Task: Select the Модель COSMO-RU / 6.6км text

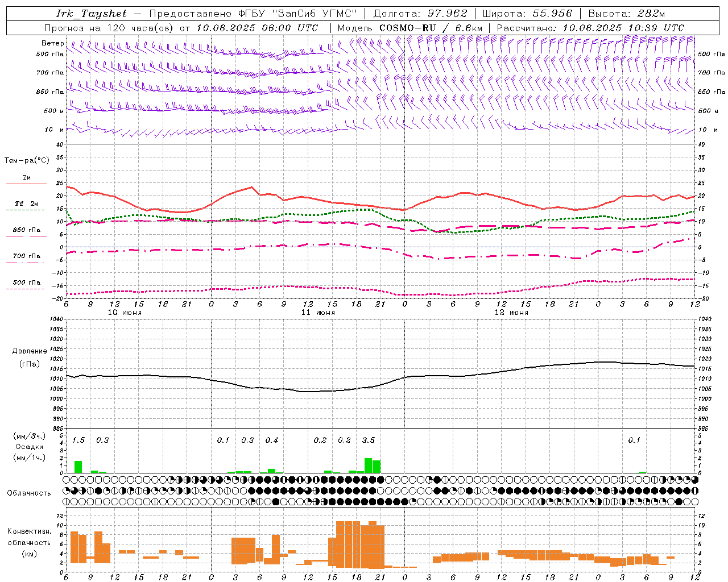Action: pos(409,28)
